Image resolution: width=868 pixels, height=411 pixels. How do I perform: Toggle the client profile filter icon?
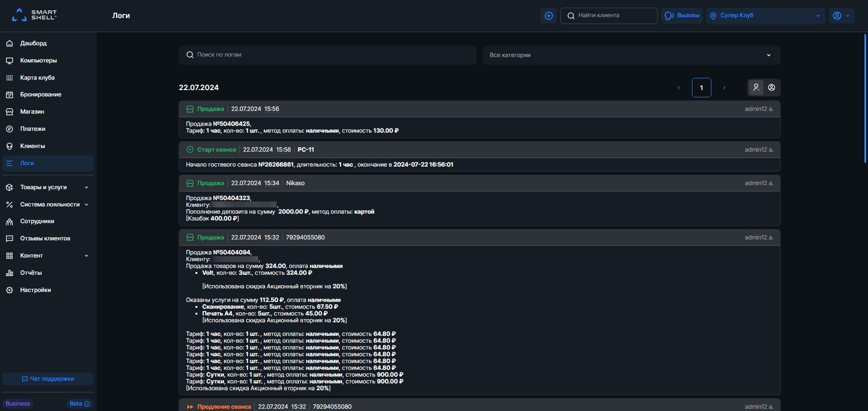pos(772,87)
